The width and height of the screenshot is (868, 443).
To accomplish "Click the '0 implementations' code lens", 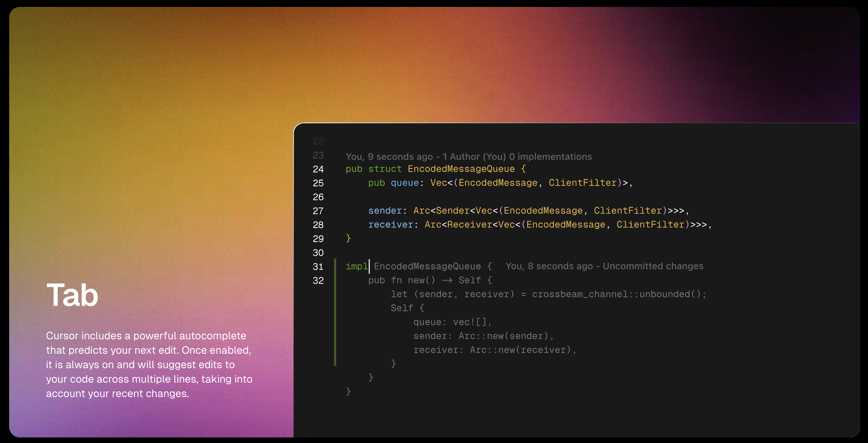I will click(550, 157).
